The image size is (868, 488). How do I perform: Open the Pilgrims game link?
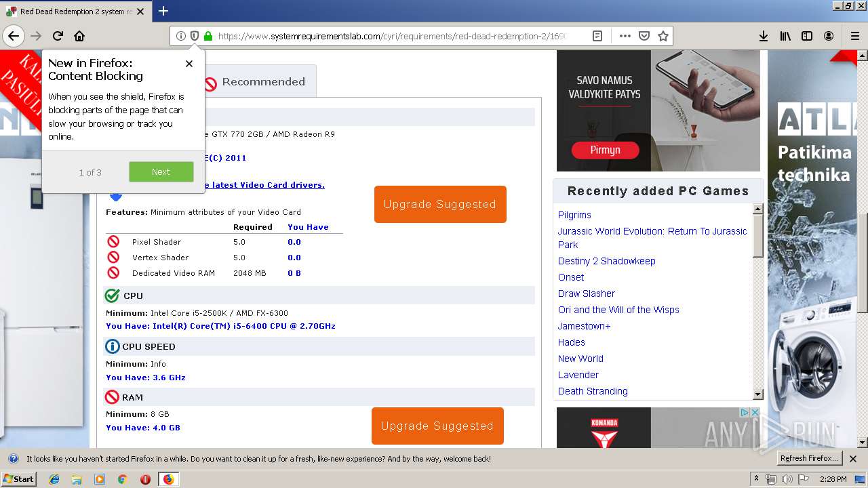point(574,215)
